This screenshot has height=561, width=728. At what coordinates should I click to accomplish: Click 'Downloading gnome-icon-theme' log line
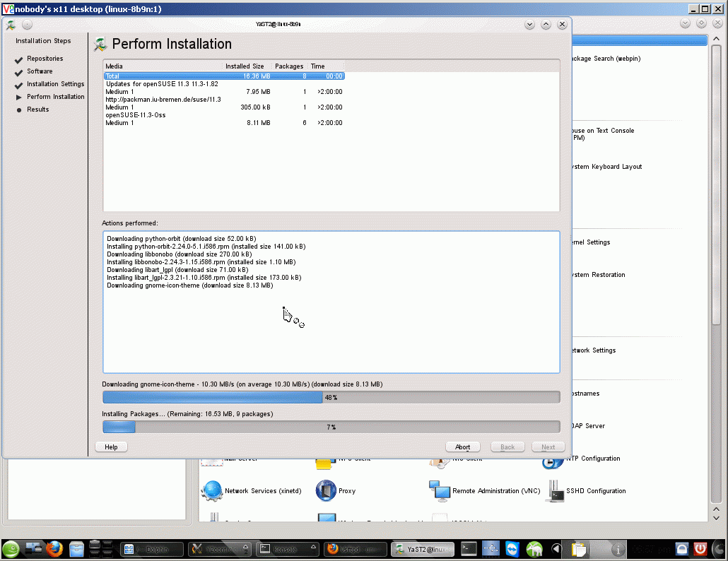tap(190, 285)
